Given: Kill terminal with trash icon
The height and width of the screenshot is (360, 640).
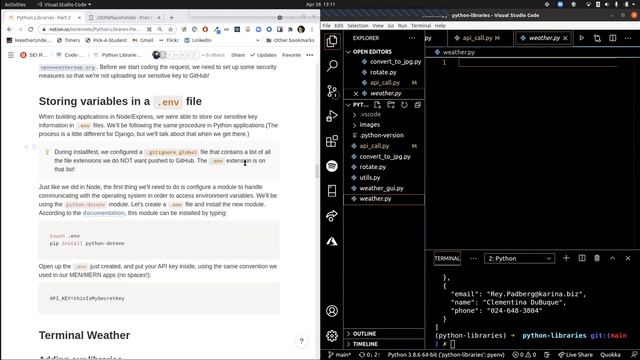Looking at the screenshot, I should tap(597, 258).
